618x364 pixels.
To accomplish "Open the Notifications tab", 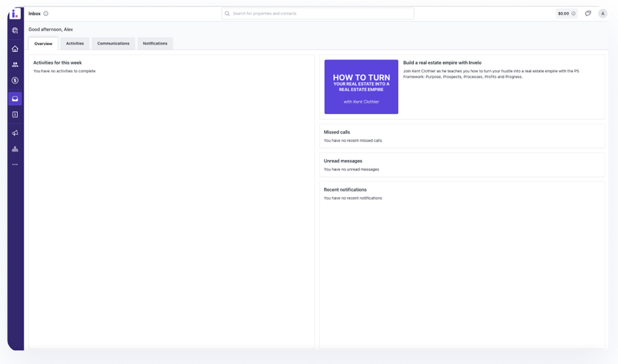I will [x=155, y=44].
